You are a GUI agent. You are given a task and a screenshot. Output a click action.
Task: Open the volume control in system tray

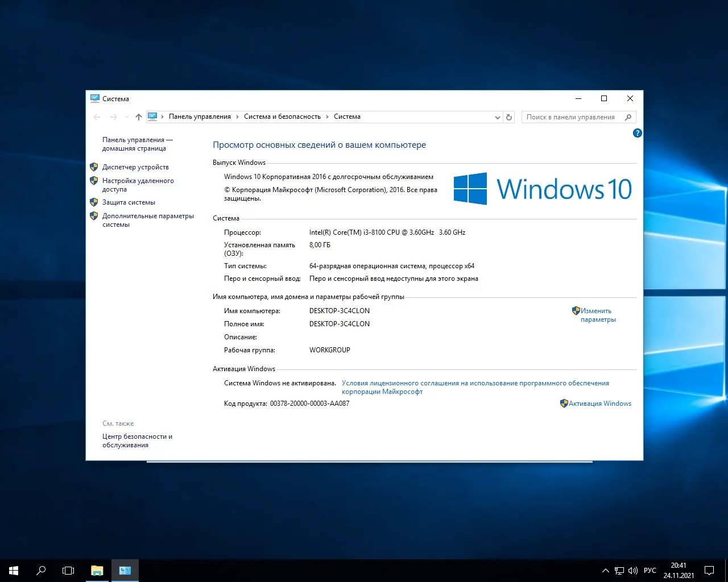click(x=632, y=570)
